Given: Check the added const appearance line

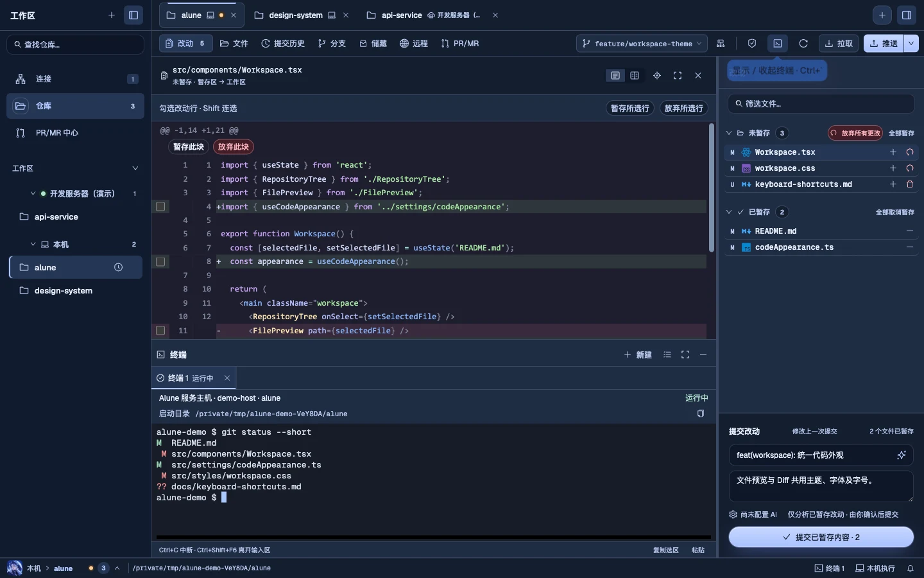Looking at the screenshot, I should pos(160,262).
